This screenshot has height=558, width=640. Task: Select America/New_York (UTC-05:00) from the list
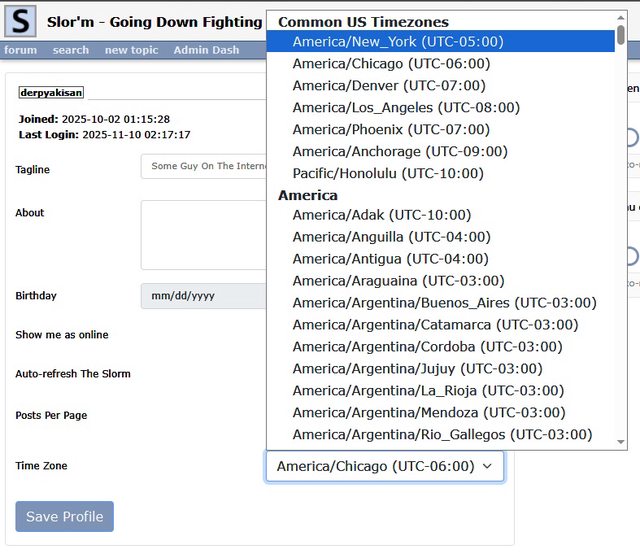(x=398, y=41)
